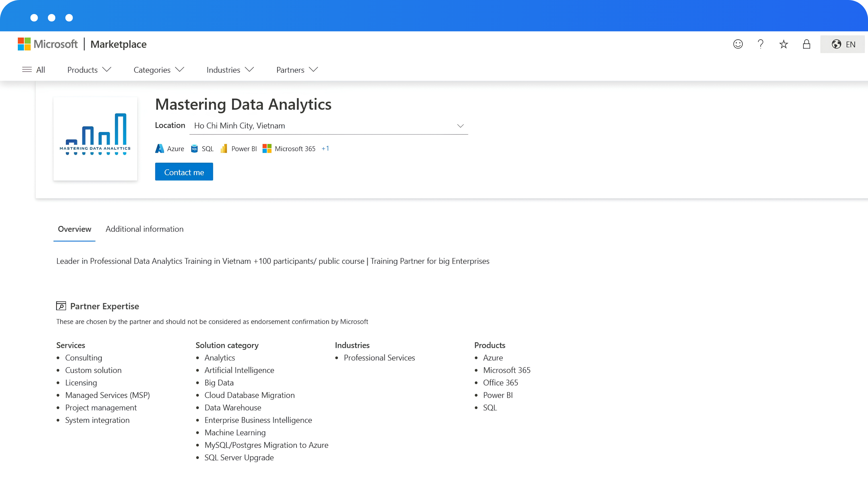
Task: Click the help question mark icon
Action: click(x=761, y=44)
